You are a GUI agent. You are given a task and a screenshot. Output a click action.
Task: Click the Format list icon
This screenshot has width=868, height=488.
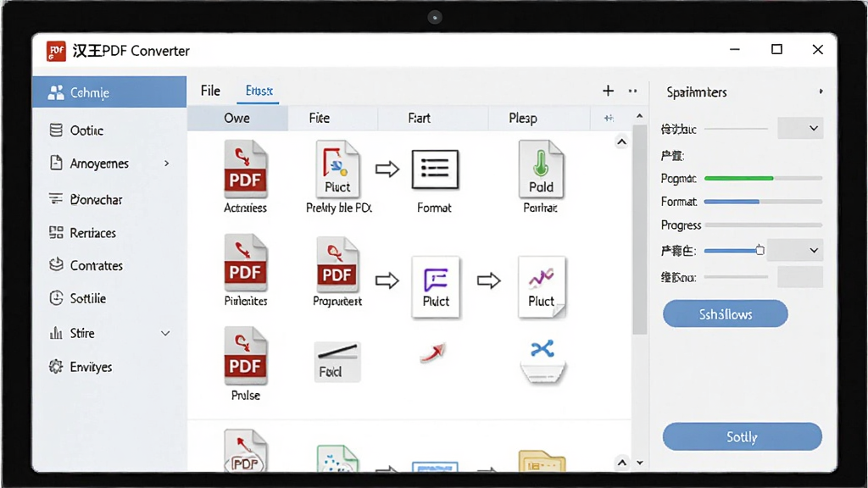[435, 169]
